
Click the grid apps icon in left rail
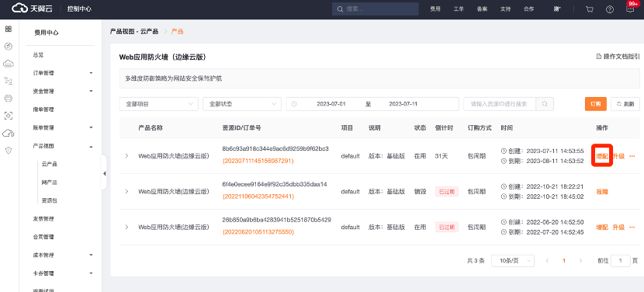9,29
